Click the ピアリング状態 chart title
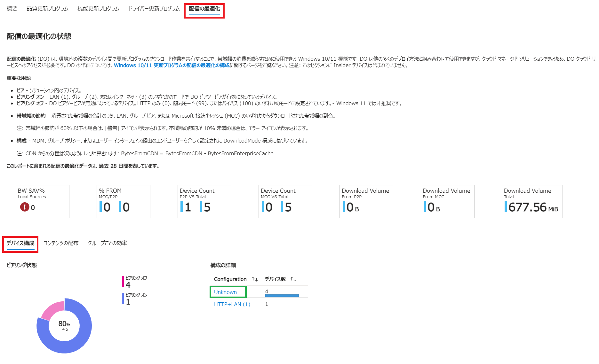Image resolution: width=599 pixels, height=364 pixels. [22, 265]
